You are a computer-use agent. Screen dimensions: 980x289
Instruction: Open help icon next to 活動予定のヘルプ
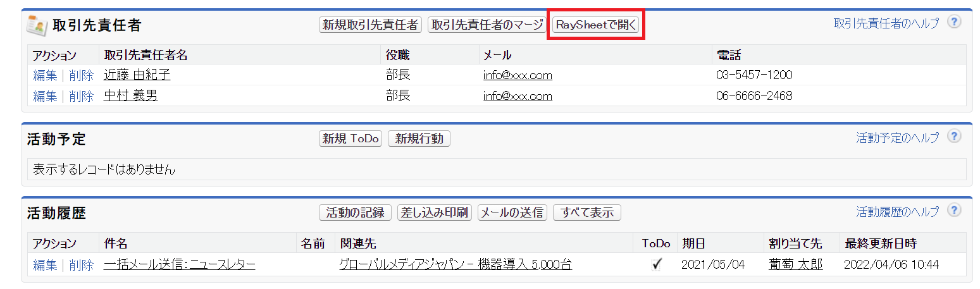pyautogui.click(x=954, y=137)
